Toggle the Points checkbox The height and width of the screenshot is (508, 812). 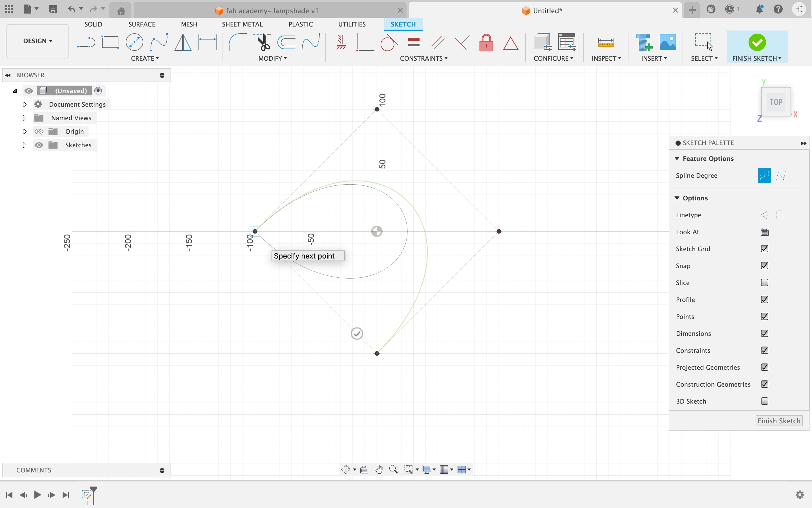point(764,316)
